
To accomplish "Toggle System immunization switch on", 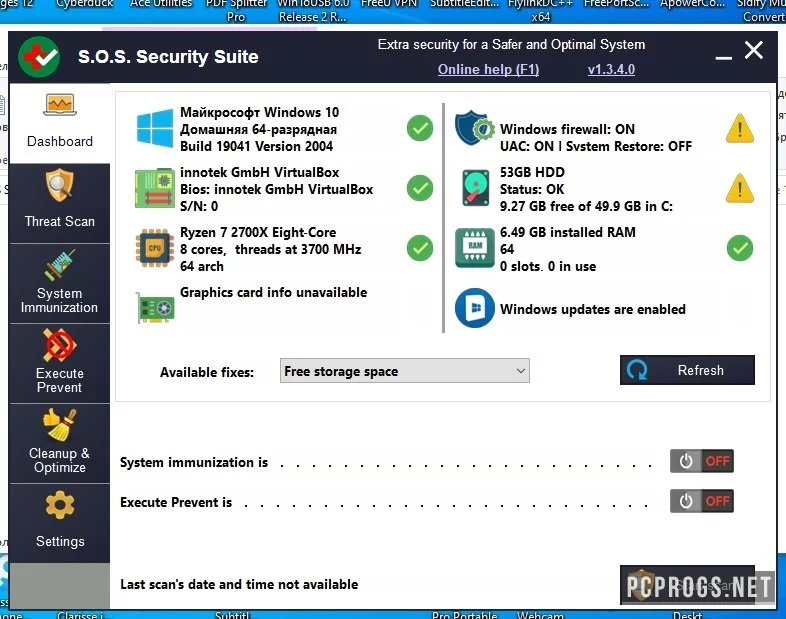I will pos(702,461).
